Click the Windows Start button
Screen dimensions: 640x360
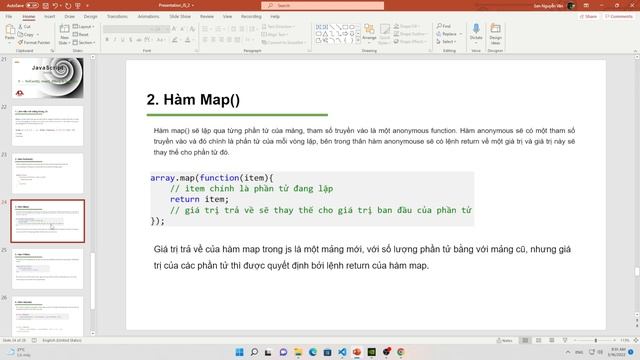click(240, 352)
